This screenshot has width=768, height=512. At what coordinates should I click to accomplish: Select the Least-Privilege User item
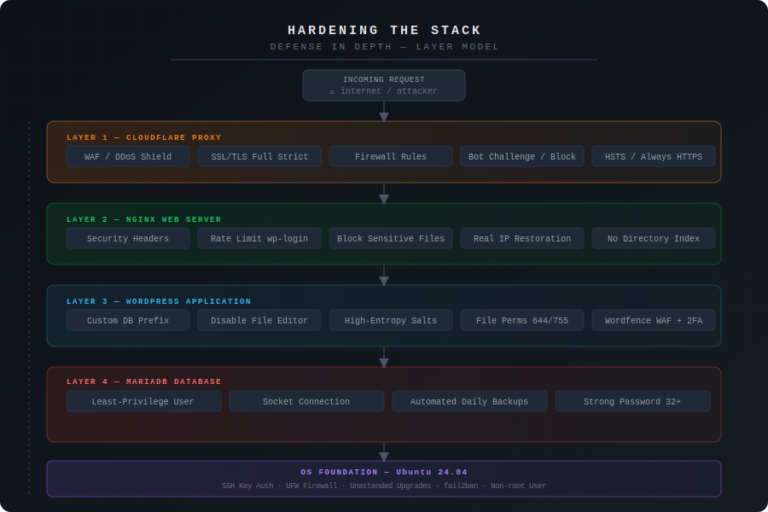(144, 402)
